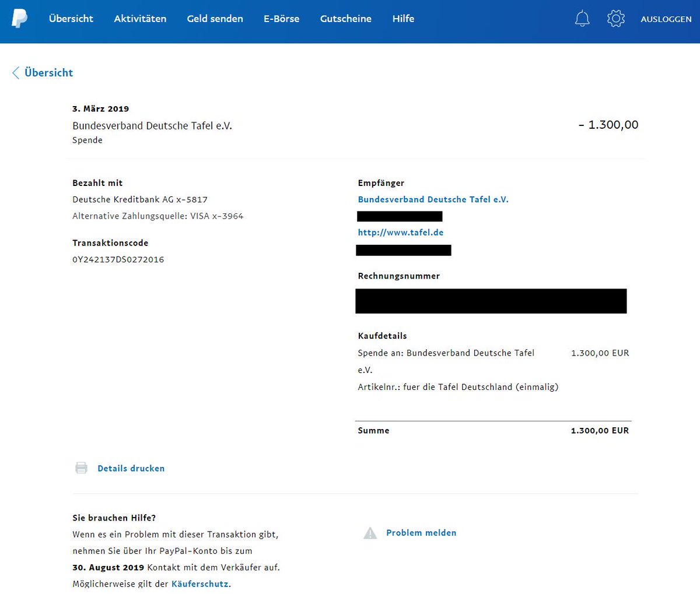Click the Sie brauchen Hilfe? heading
Screen dimensions: 700x594
[x=114, y=518]
